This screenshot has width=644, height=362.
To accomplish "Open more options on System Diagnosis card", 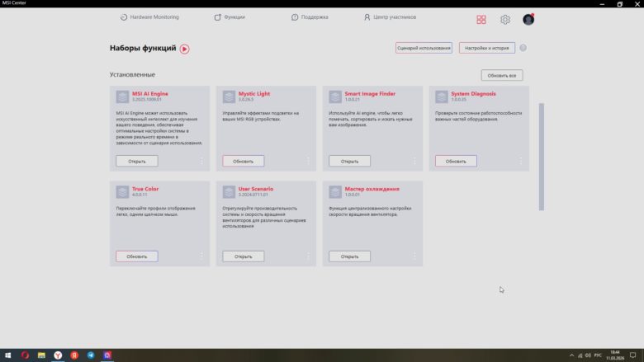I will point(521,161).
